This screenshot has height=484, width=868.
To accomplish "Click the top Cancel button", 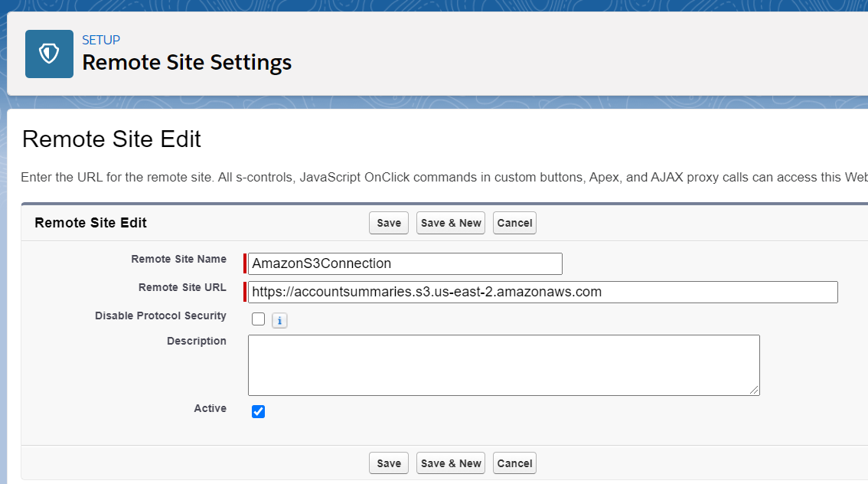I will [514, 223].
